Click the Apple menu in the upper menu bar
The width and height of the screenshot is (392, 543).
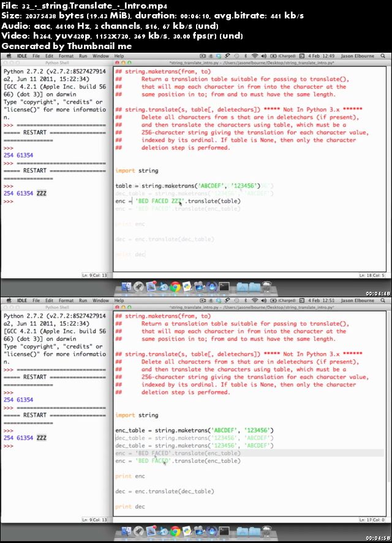8,56
